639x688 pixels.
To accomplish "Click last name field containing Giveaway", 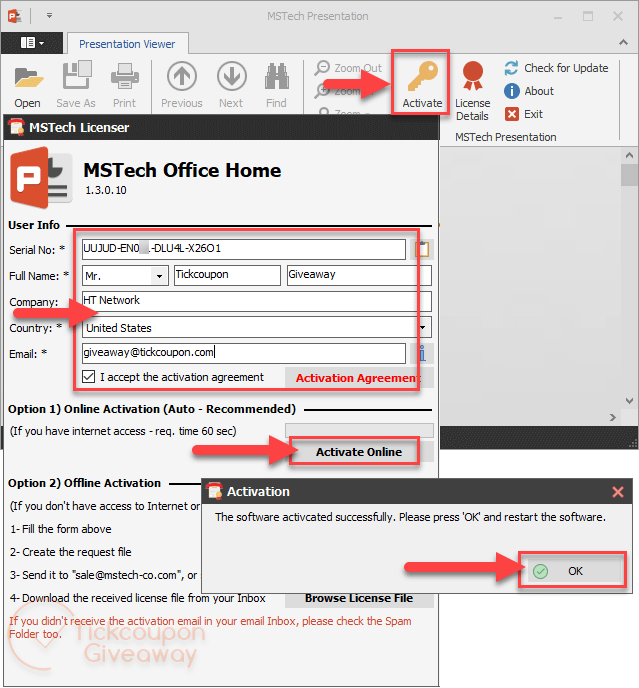I will 359,275.
